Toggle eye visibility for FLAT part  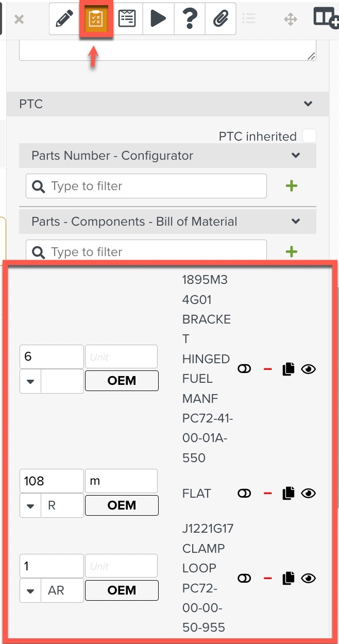308,494
